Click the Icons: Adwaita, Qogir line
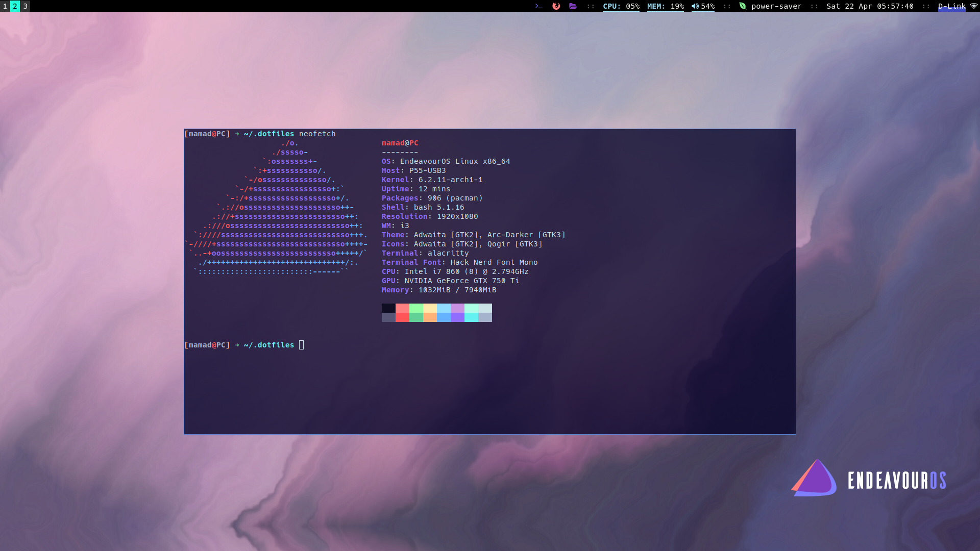Screen dimensions: 980x551 click(x=462, y=244)
